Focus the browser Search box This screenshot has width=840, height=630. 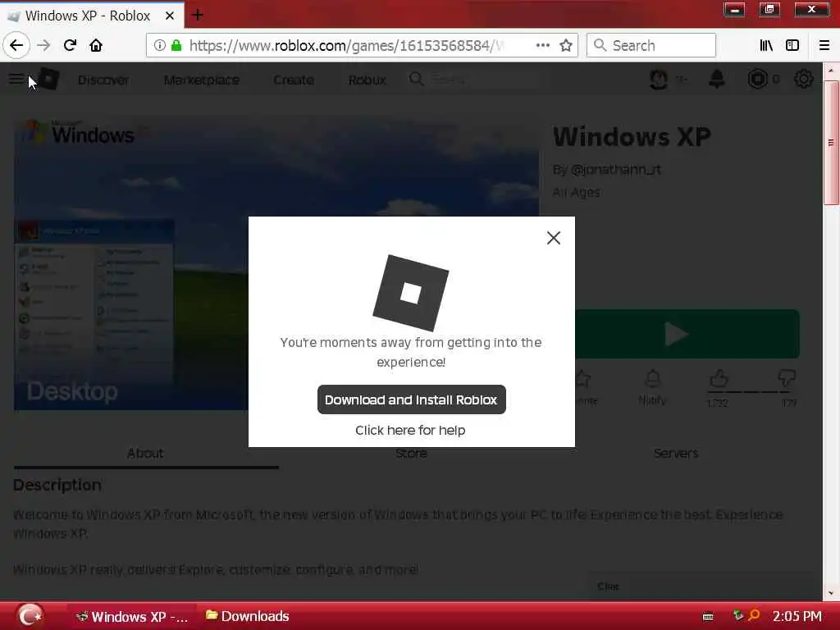651,46
